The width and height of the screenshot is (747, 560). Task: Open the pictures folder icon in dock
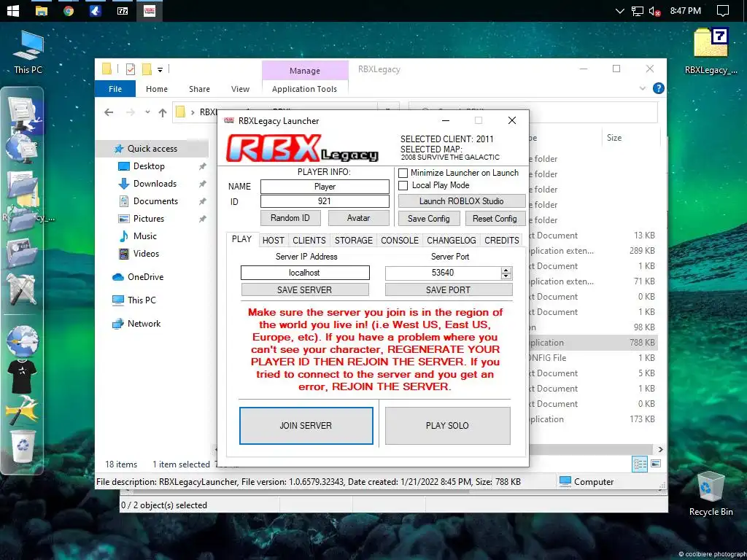tap(21, 252)
